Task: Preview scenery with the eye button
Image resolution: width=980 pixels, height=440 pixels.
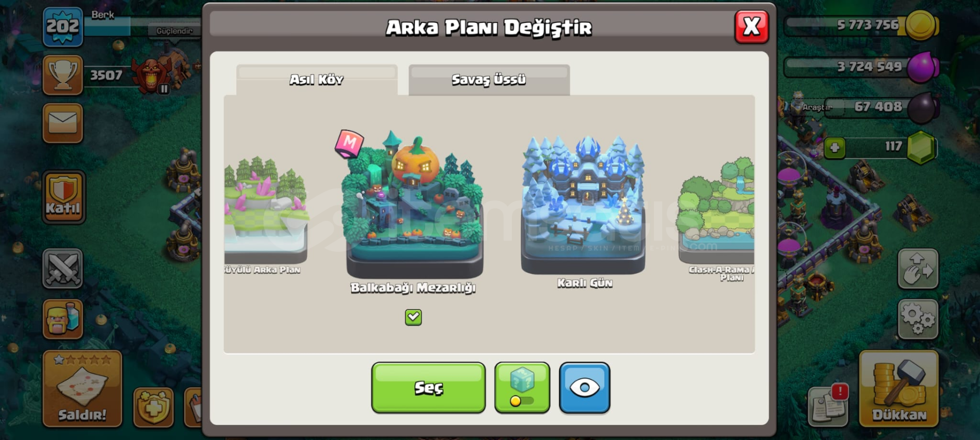Action: (584, 387)
